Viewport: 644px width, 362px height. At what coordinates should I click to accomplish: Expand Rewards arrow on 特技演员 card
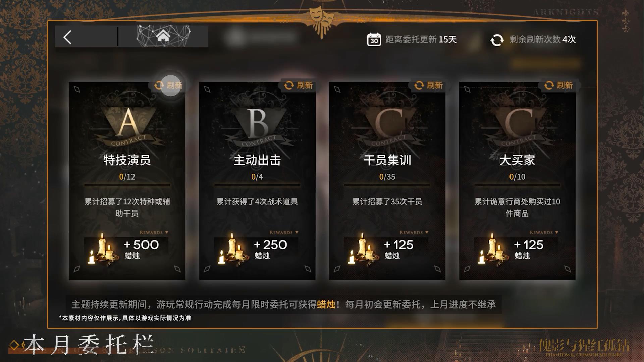[x=167, y=233]
